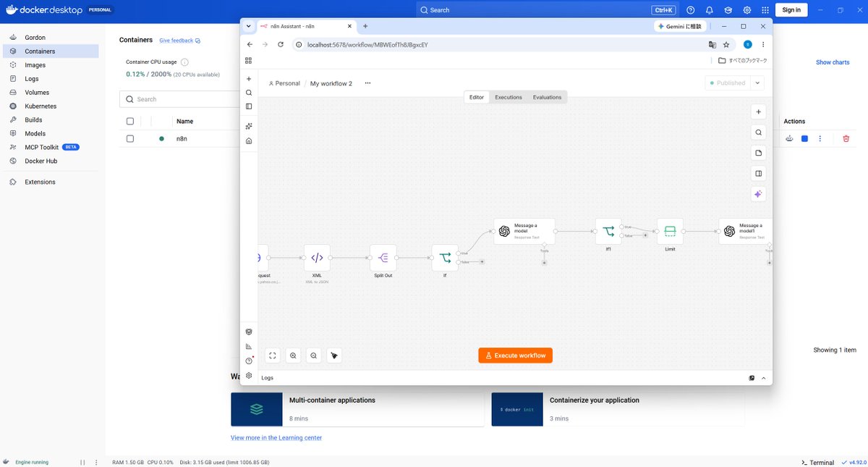Open the Terminal in Docker status bar
This screenshot has width=868, height=467.
[x=818, y=463]
